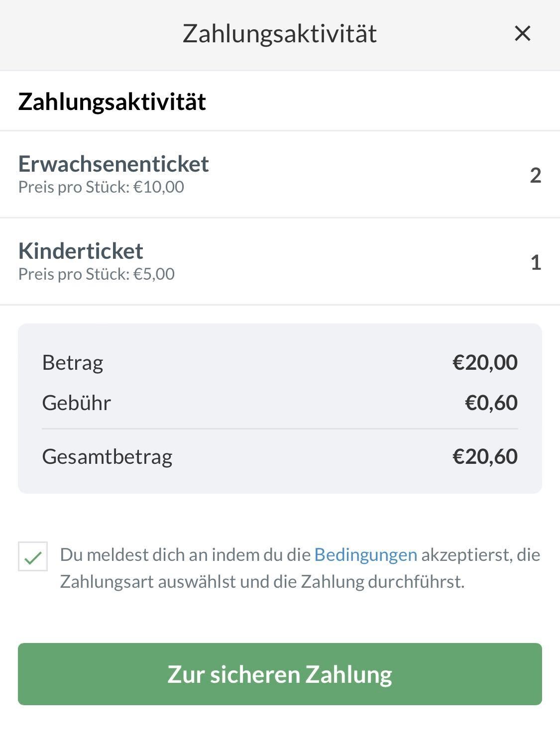Click the "Zahlungsart auswählst" text line
The image size is (560, 748).
click(262, 581)
